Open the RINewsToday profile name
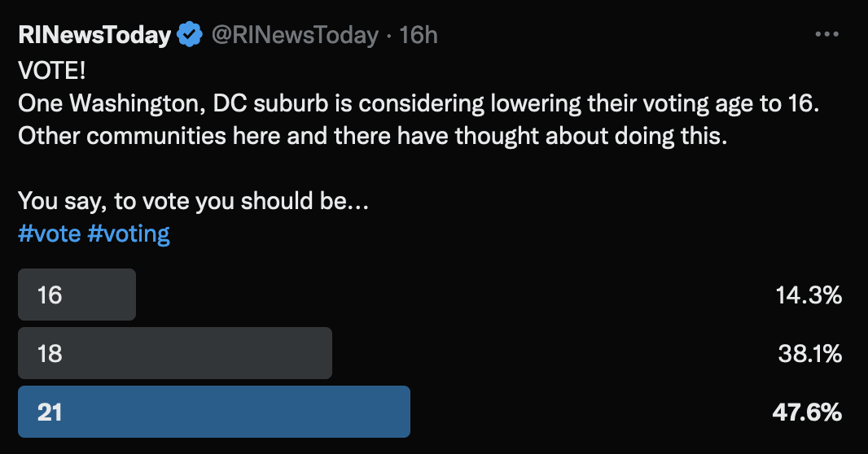 (x=94, y=35)
